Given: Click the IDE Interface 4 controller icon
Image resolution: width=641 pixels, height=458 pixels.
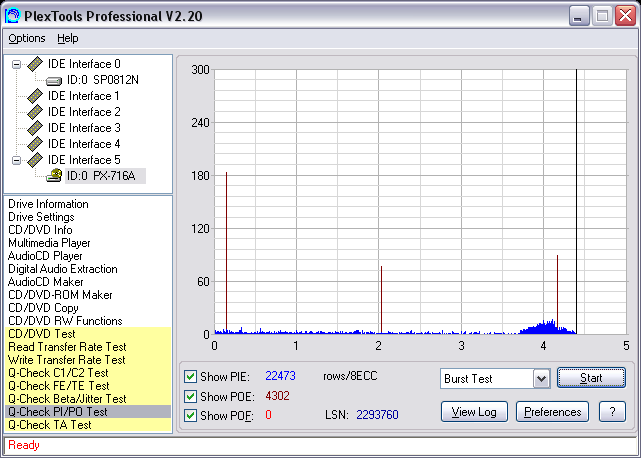Looking at the screenshot, I should [35, 144].
